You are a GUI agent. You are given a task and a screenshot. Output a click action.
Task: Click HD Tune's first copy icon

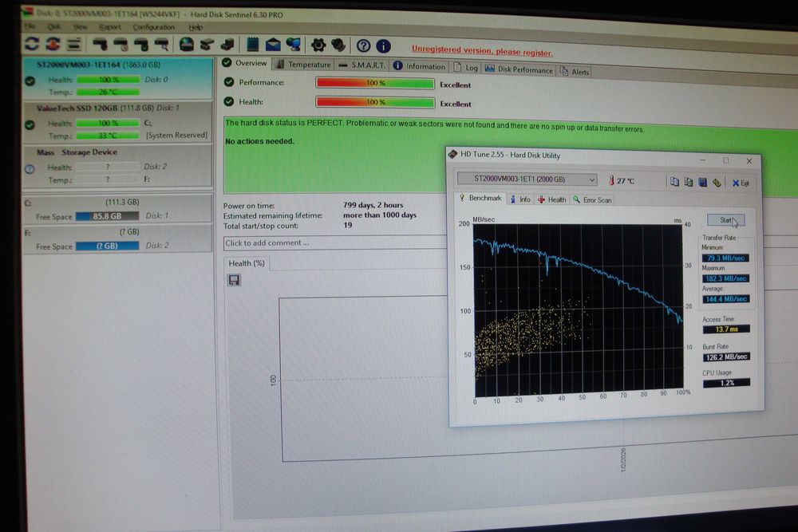(674, 182)
